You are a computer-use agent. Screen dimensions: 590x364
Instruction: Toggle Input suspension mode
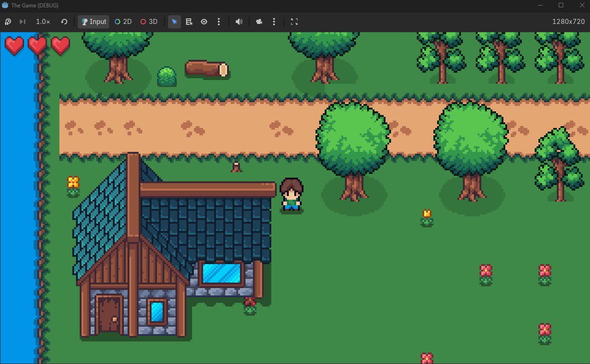pyautogui.click(x=93, y=22)
